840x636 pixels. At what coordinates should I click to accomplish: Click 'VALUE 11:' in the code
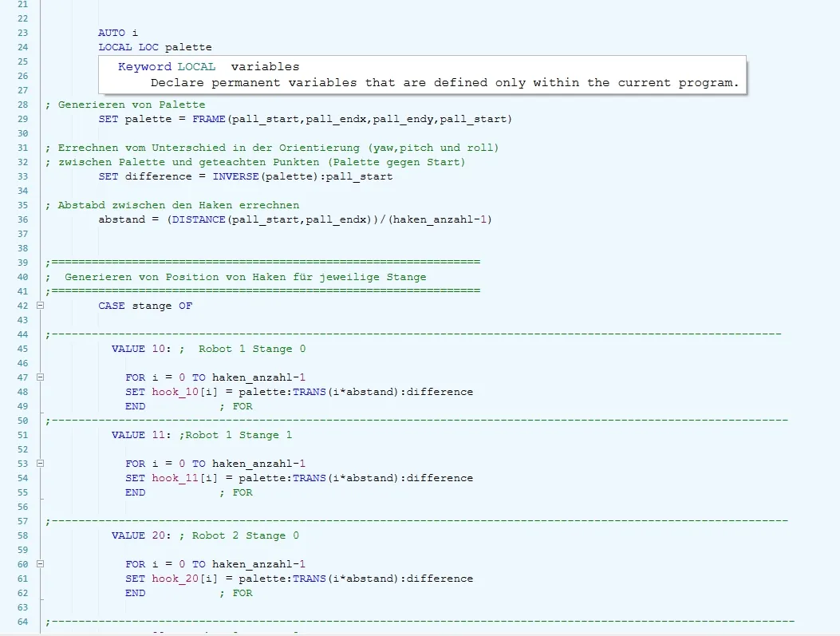[x=141, y=435]
